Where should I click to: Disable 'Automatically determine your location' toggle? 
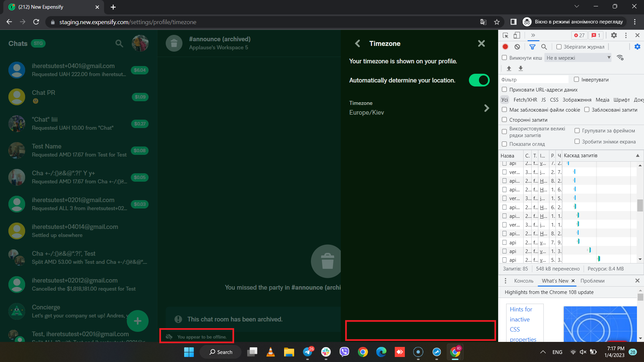click(479, 80)
